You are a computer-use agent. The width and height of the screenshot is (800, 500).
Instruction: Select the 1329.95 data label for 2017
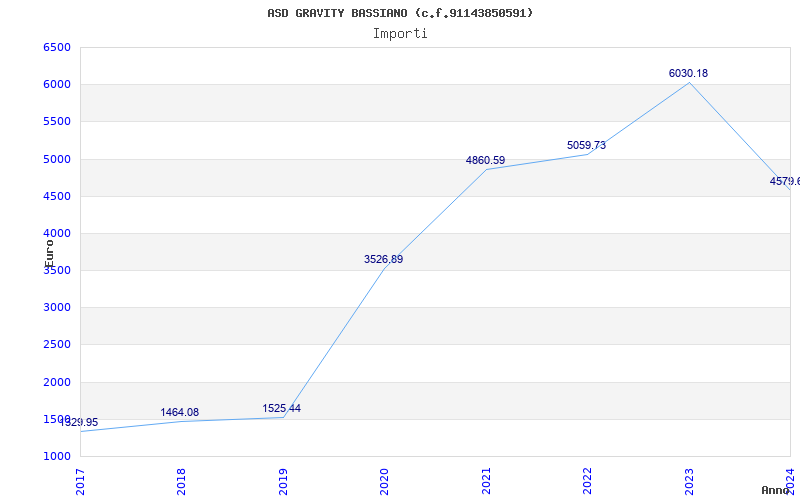click(x=79, y=422)
